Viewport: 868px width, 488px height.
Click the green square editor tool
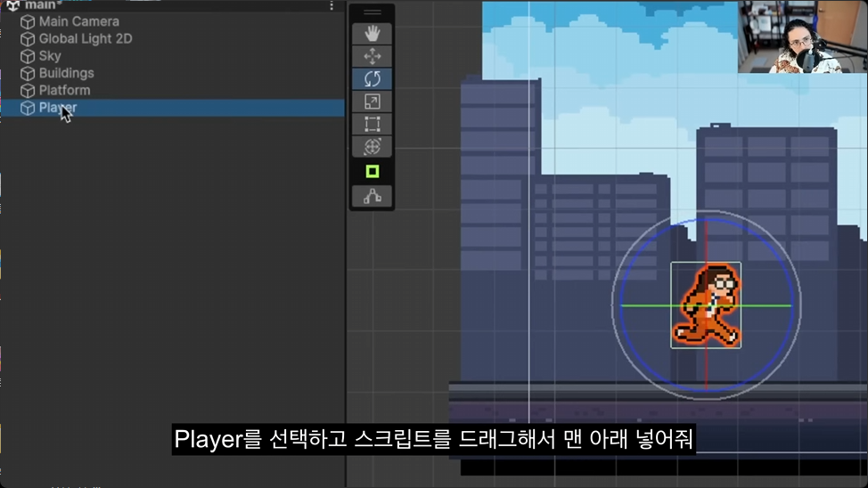pyautogui.click(x=372, y=172)
